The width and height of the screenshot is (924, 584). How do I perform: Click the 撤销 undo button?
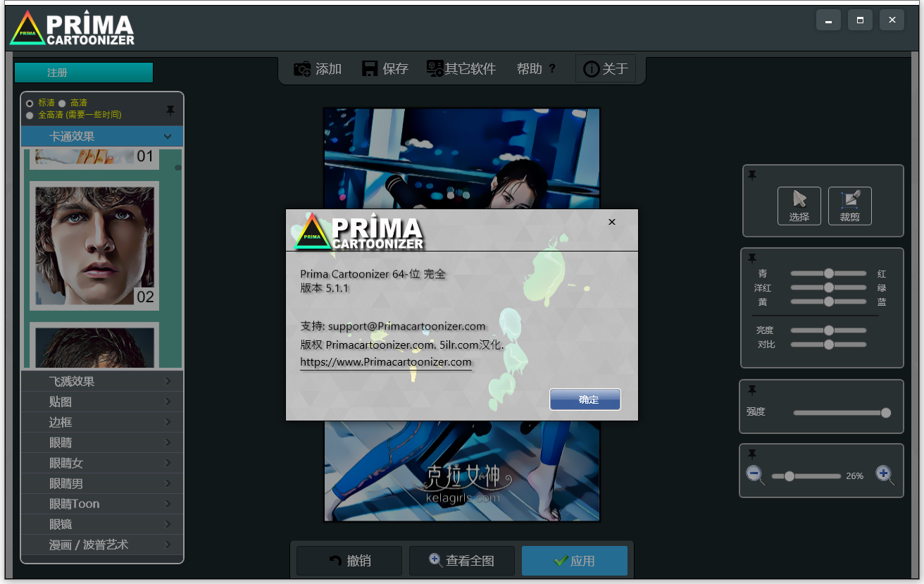pos(349,561)
